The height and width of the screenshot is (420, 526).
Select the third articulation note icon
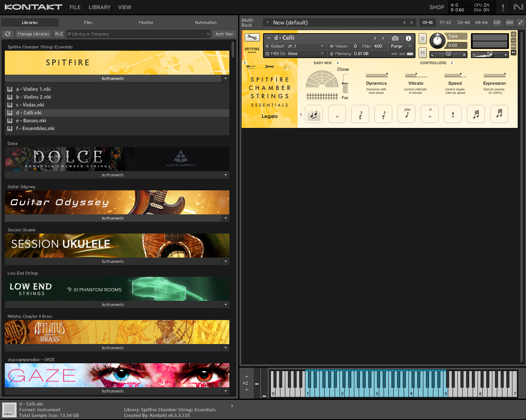[x=360, y=114]
